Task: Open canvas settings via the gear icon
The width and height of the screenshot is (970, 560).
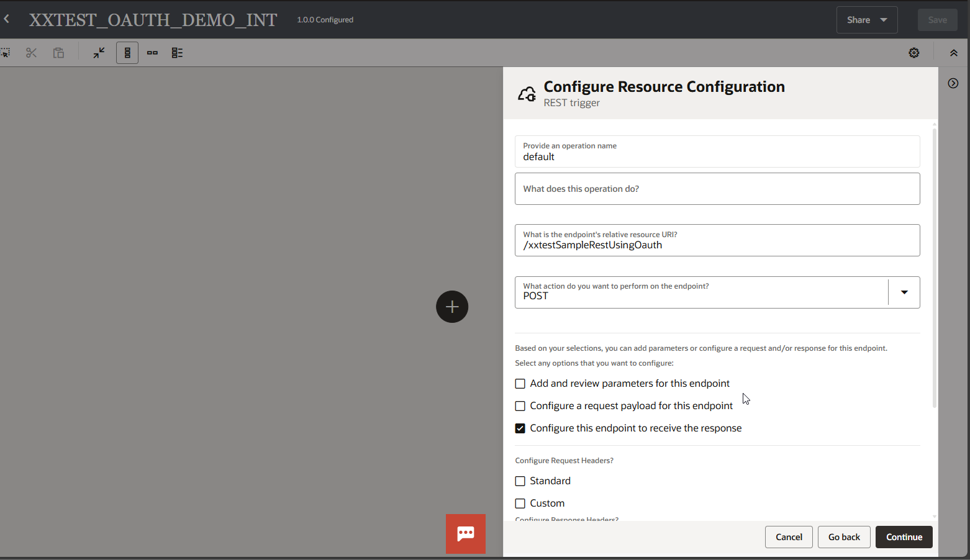Action: pos(913,53)
